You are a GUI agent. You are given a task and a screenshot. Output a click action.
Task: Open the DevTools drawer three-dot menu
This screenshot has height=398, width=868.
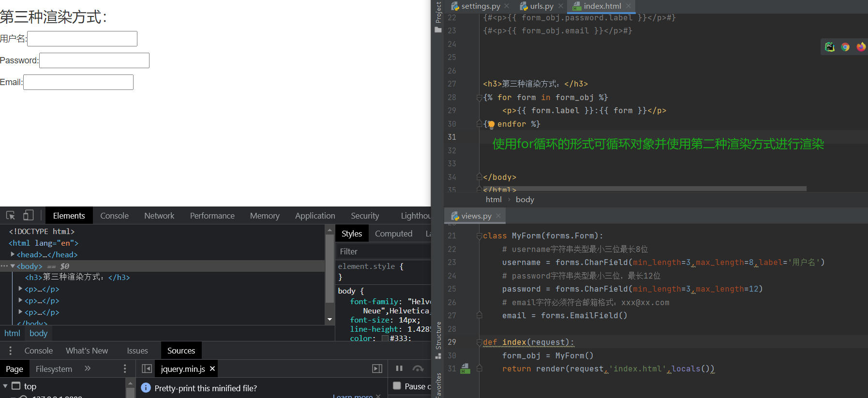(10, 351)
